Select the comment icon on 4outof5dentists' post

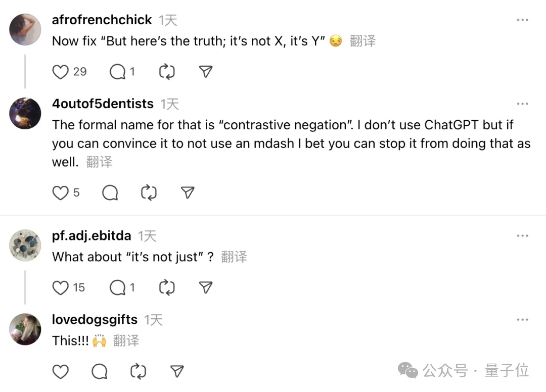click(x=110, y=192)
